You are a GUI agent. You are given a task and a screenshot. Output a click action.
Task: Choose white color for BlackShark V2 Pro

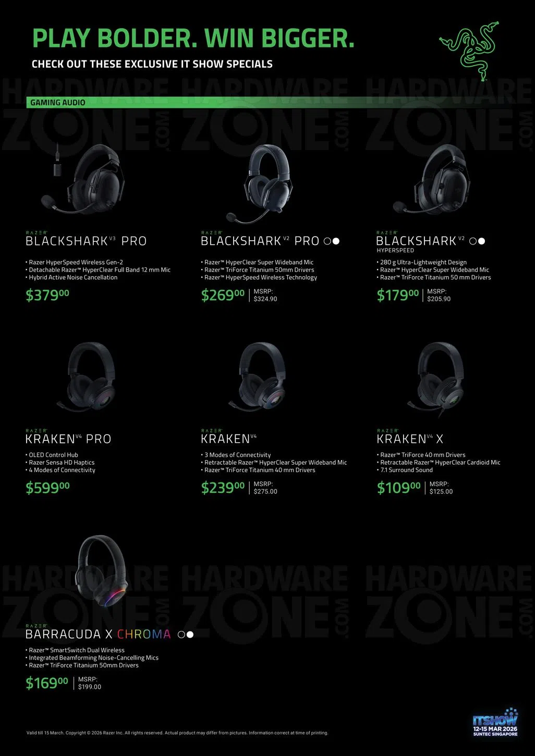pyautogui.click(x=336, y=241)
